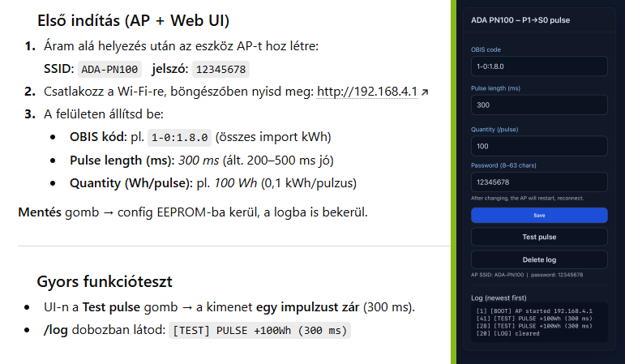Click the "Gyors funkcióteszt" heading
Screen dimensions: 625x364
click(104, 281)
